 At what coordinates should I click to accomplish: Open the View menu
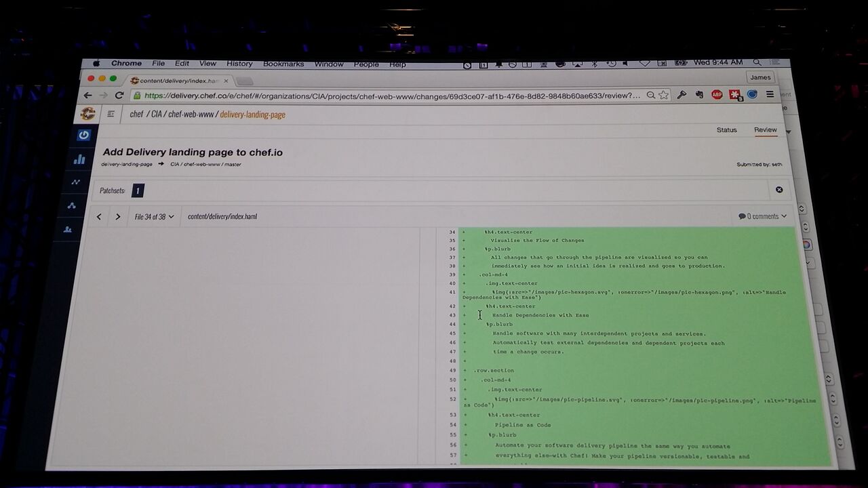(208, 64)
